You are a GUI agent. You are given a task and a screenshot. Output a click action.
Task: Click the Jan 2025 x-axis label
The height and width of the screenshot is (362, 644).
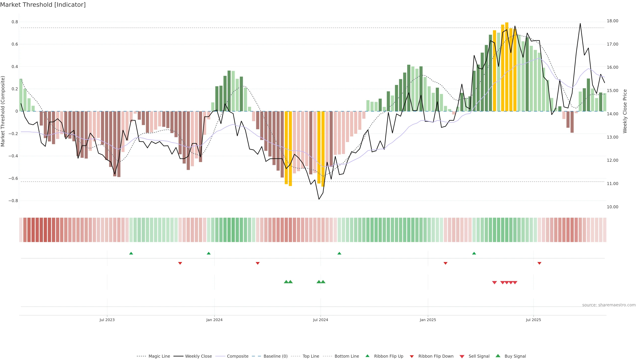point(428,320)
